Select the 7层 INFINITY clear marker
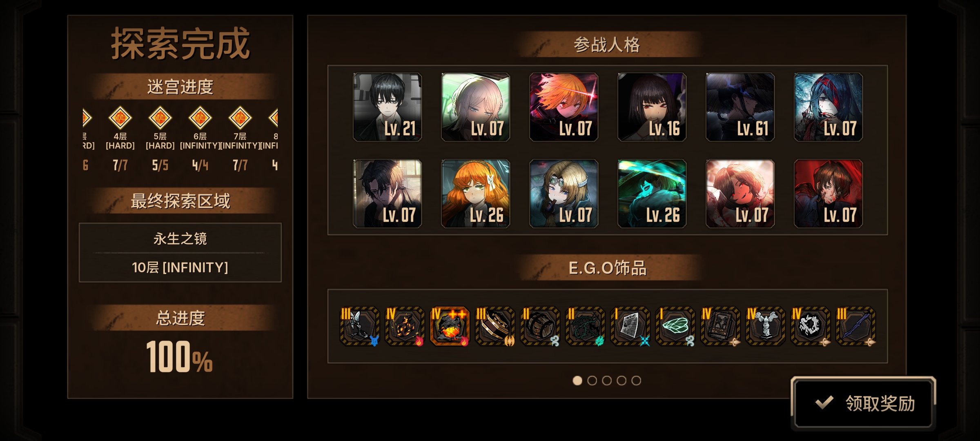The image size is (980, 441). (x=240, y=118)
